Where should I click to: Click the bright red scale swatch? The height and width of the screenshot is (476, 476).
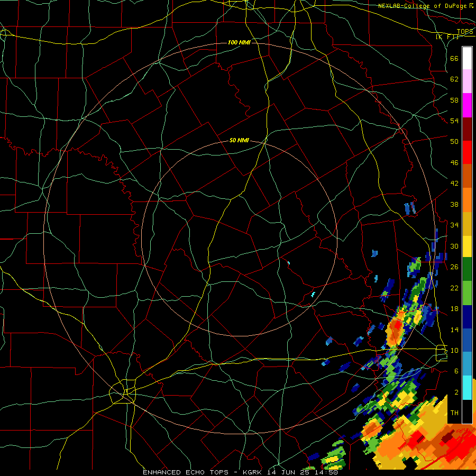click(x=467, y=152)
